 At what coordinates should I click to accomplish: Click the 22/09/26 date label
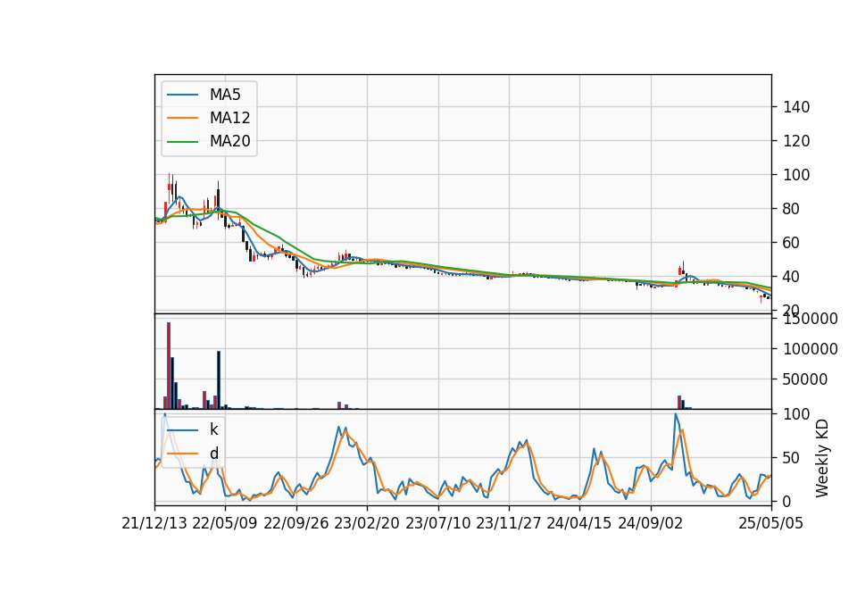pyautogui.click(x=296, y=523)
